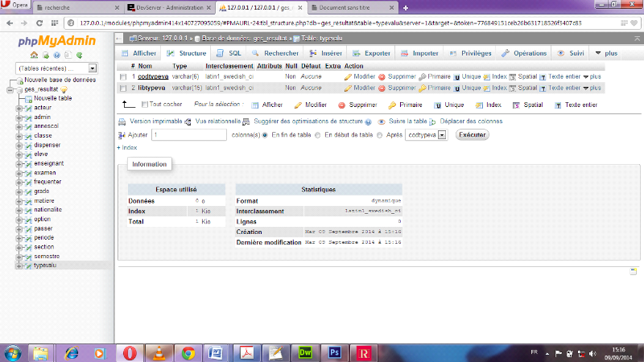Select En début de table radio
The image size is (644, 362).
click(317, 135)
